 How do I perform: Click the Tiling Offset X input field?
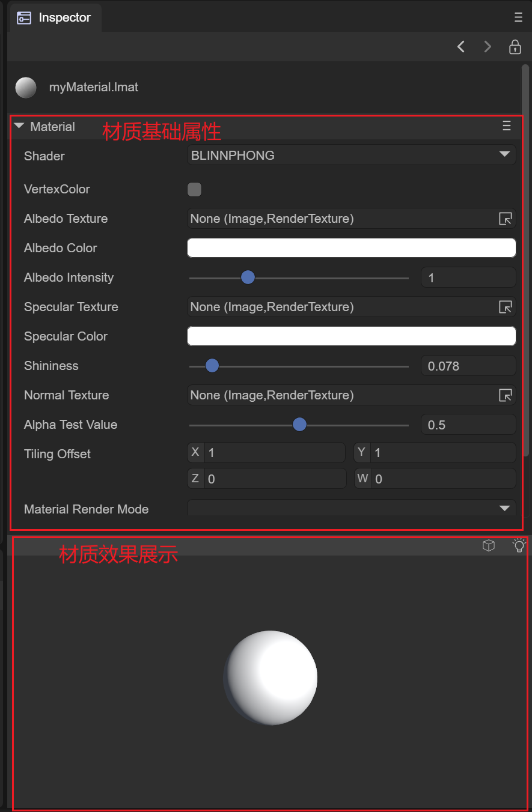point(274,452)
